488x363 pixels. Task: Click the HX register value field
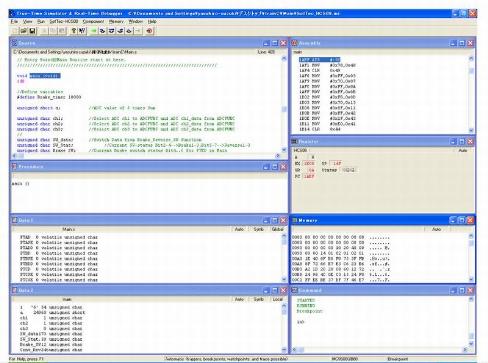coord(309,163)
